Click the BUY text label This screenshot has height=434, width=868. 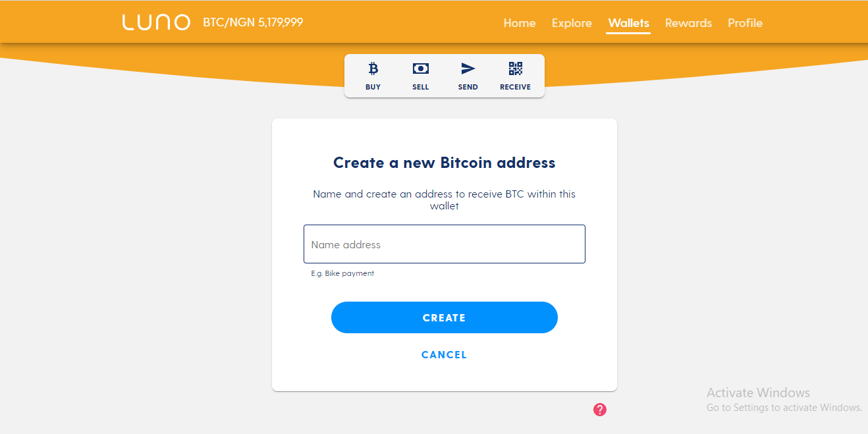pyautogui.click(x=373, y=87)
